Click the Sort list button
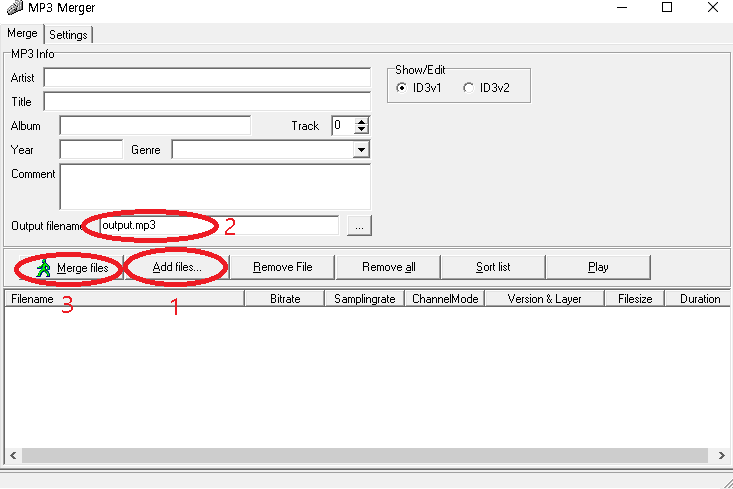 coord(493,267)
